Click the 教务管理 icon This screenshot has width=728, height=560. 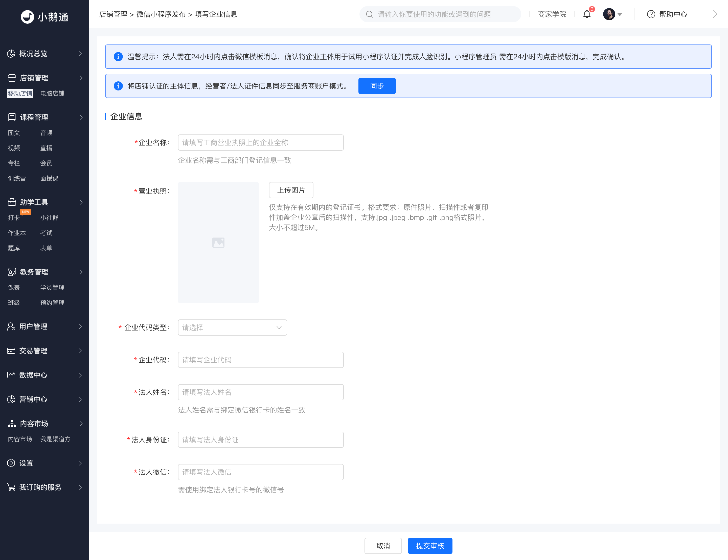[x=12, y=272]
